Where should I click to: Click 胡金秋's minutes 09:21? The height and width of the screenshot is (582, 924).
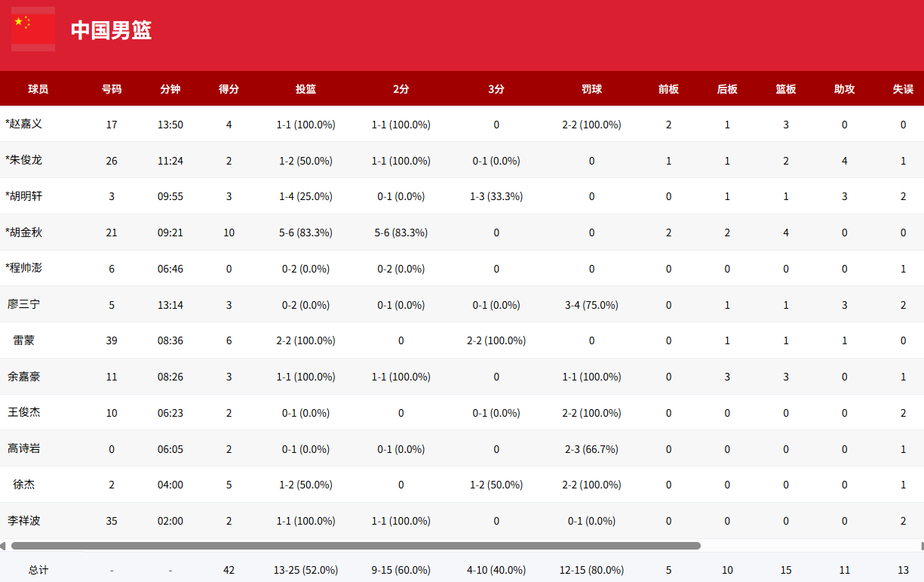click(170, 232)
